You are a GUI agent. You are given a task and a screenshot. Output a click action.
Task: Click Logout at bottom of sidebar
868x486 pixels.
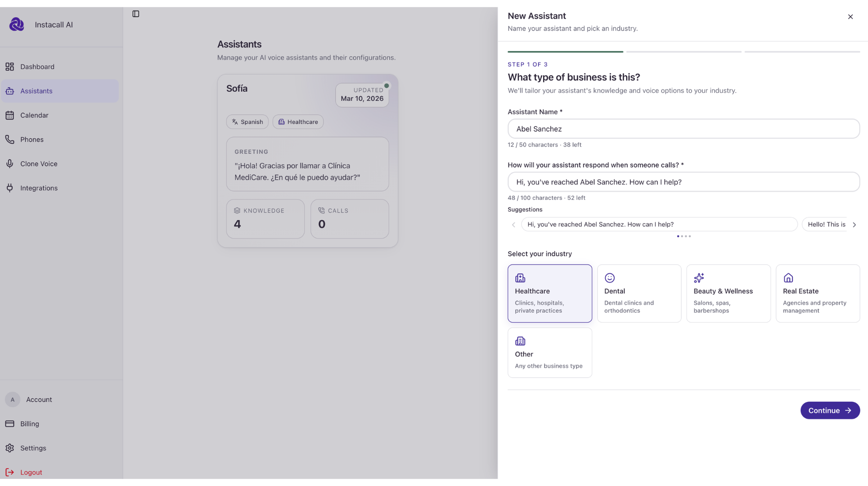click(x=31, y=472)
